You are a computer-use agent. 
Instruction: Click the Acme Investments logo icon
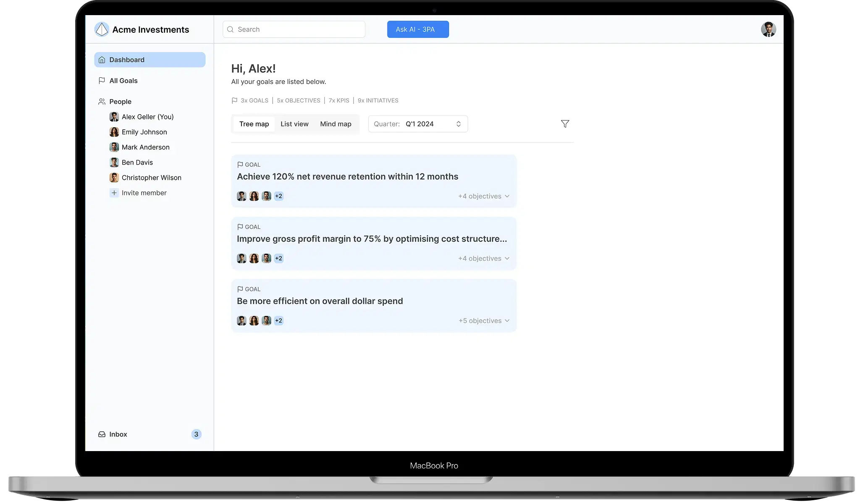102,29
